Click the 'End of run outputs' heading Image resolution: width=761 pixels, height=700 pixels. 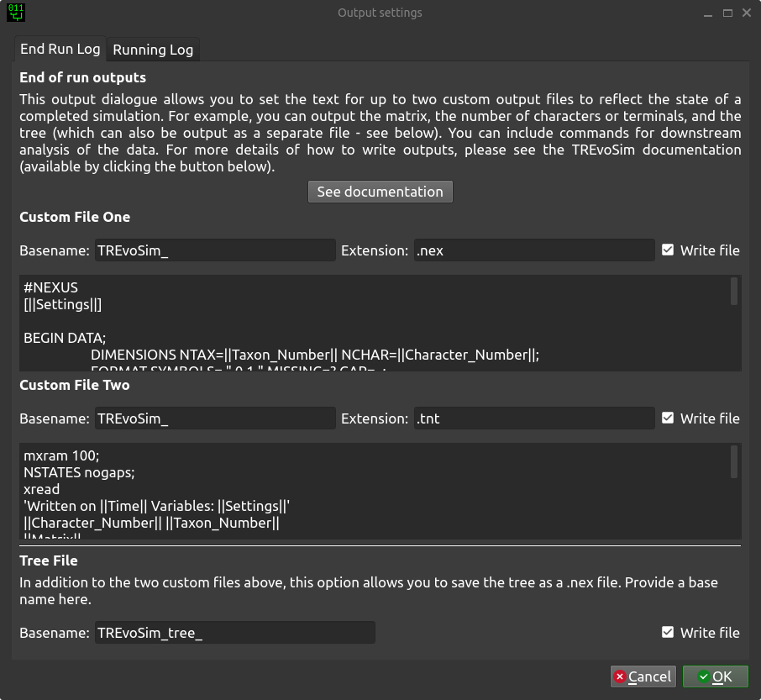(82, 77)
